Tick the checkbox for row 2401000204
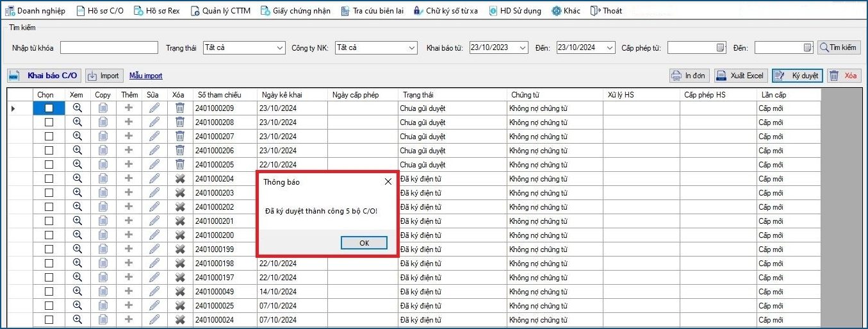The image size is (868, 329). [x=49, y=179]
